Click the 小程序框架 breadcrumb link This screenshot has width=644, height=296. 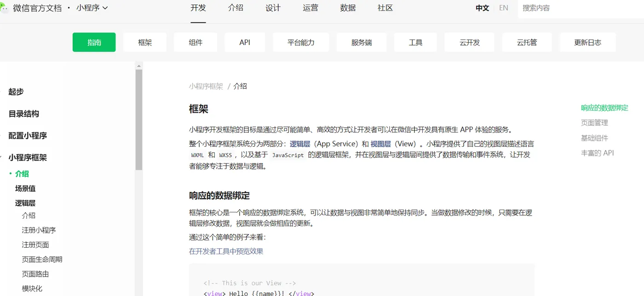pos(206,86)
